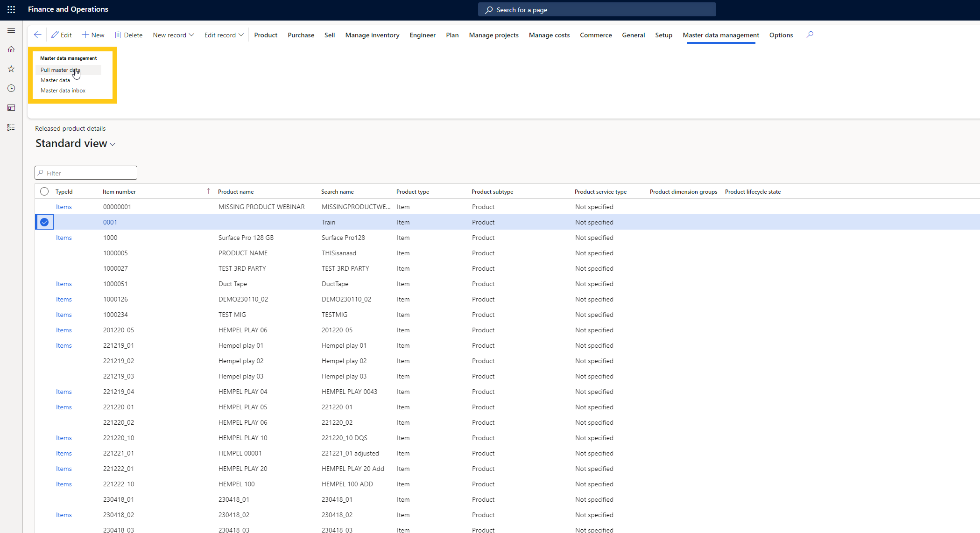Click the home sidebar icon
The image size is (980, 533).
tap(11, 49)
